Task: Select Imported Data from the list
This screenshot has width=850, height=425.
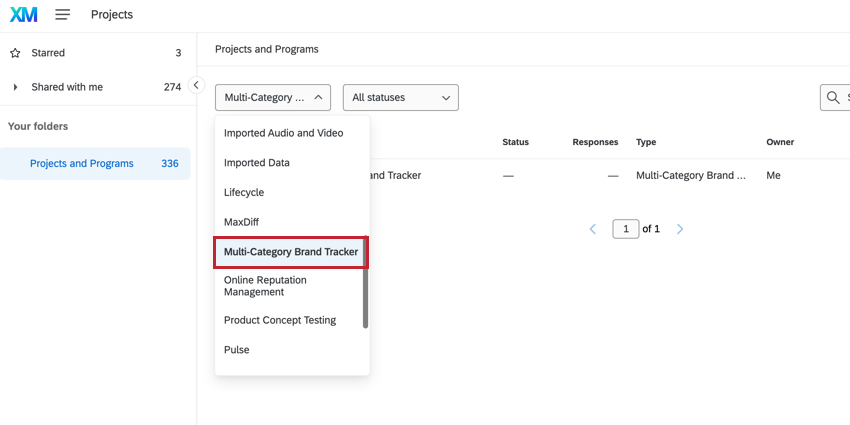Action: coord(257,163)
